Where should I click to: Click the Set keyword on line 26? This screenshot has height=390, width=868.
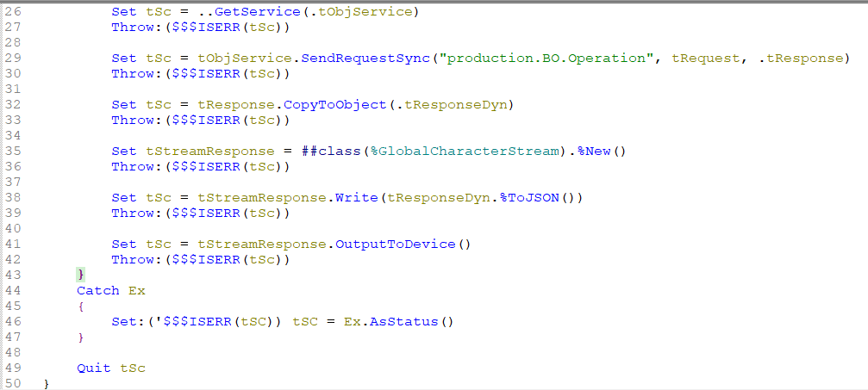[x=124, y=11]
